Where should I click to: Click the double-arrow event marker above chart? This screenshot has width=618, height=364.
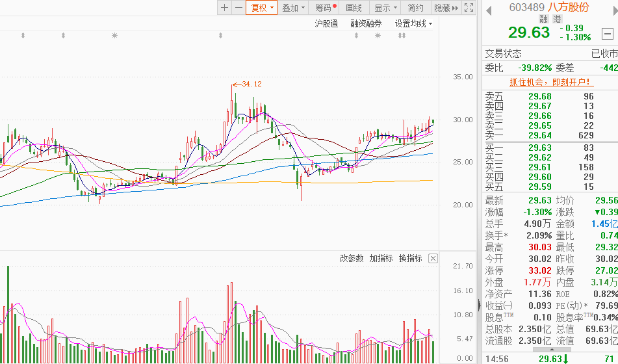(402, 36)
